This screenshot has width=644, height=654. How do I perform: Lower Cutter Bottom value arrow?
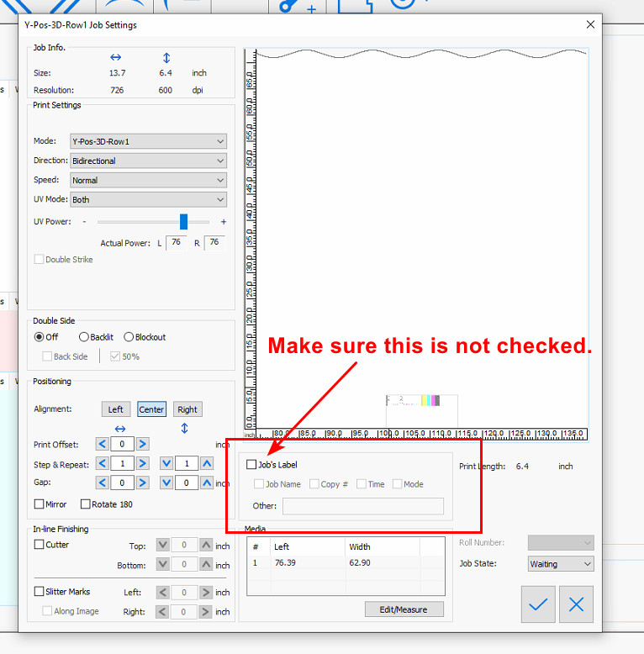click(x=162, y=564)
